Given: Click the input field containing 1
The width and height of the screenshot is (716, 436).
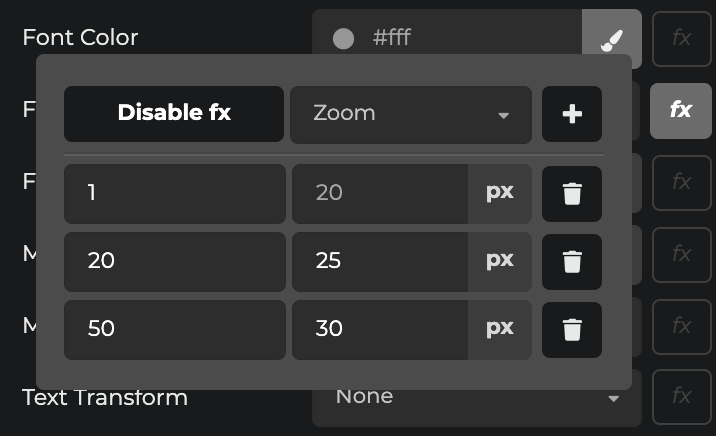Looking at the screenshot, I should tap(174, 193).
